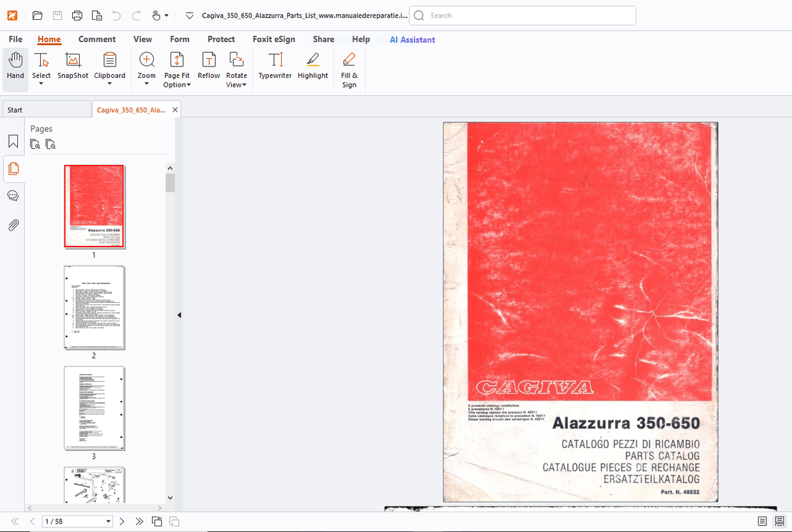The image size is (792, 532).
Task: Take a SnapShot of the page
Action: (72, 67)
